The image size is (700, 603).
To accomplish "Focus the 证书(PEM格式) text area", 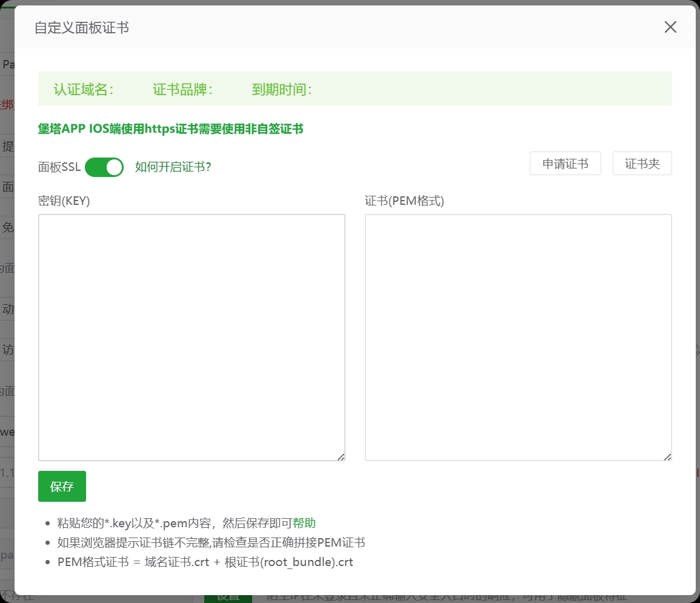I will (518, 336).
